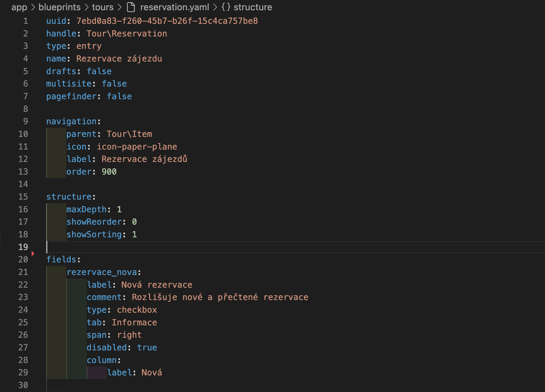This screenshot has height=392, width=545.
Task: Click the span value 'right'
Action: (x=129, y=335)
